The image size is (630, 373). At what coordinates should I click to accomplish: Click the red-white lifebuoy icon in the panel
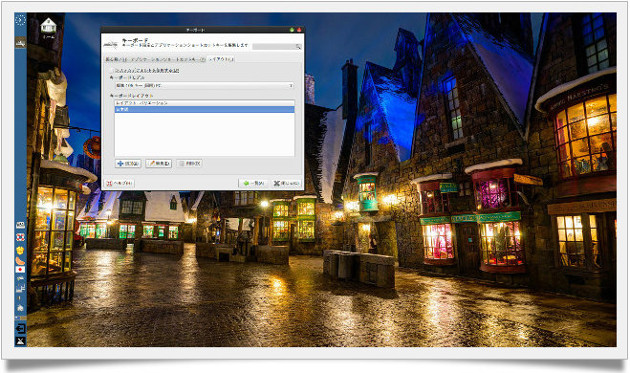point(20,237)
